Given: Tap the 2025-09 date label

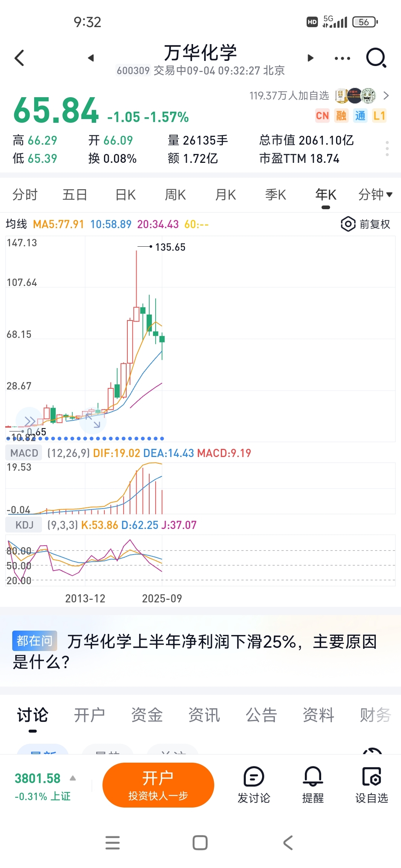Looking at the screenshot, I should (x=162, y=598).
